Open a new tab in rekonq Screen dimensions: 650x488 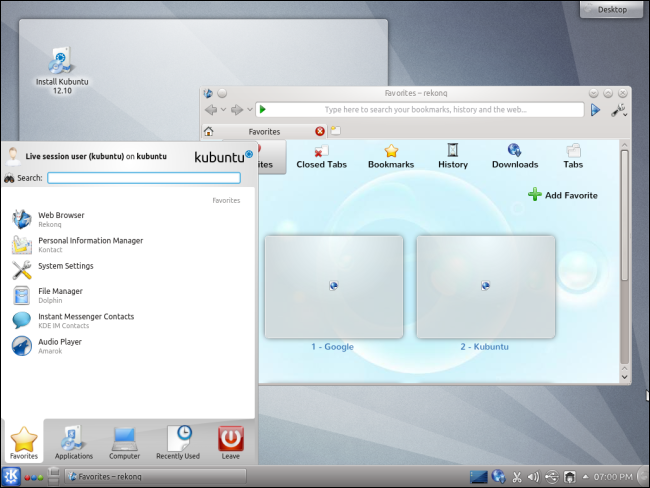(x=336, y=131)
